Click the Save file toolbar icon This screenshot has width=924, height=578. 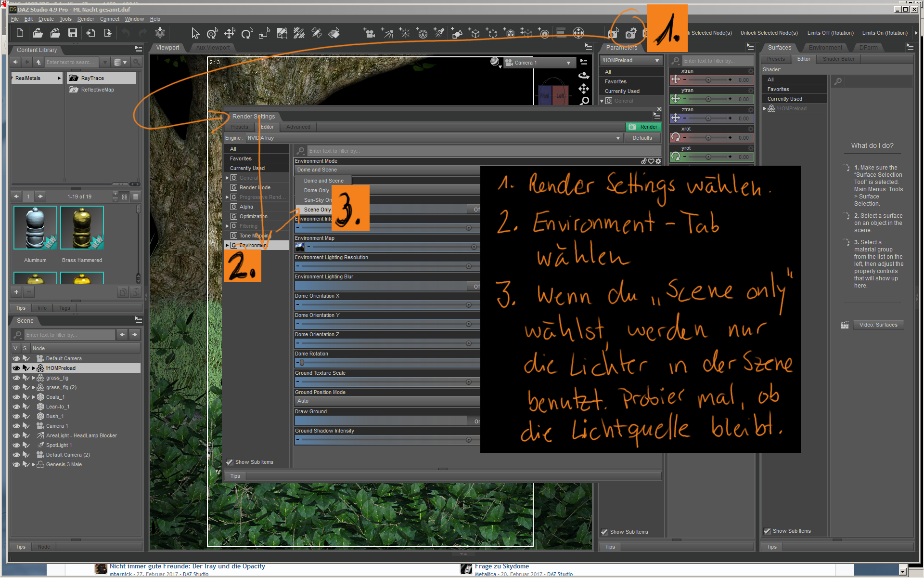coord(73,33)
